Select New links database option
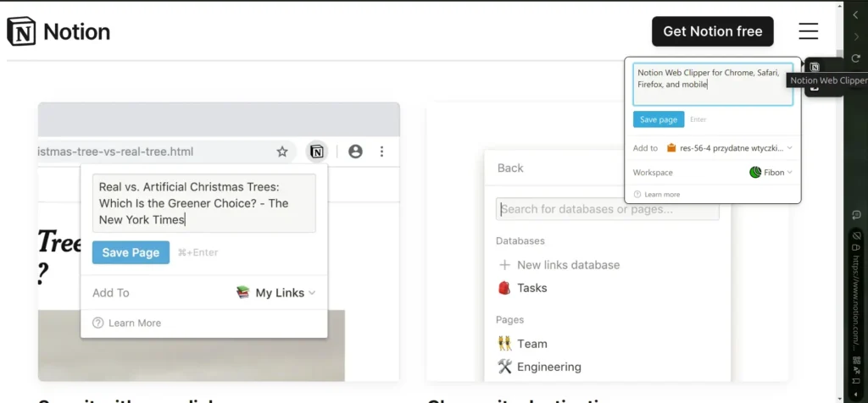868x403 pixels. tap(559, 265)
